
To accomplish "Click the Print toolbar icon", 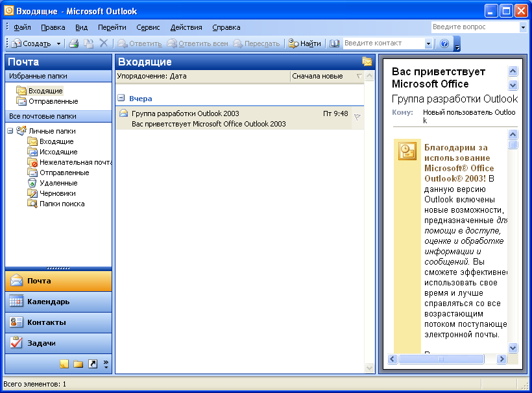I will tap(73, 43).
